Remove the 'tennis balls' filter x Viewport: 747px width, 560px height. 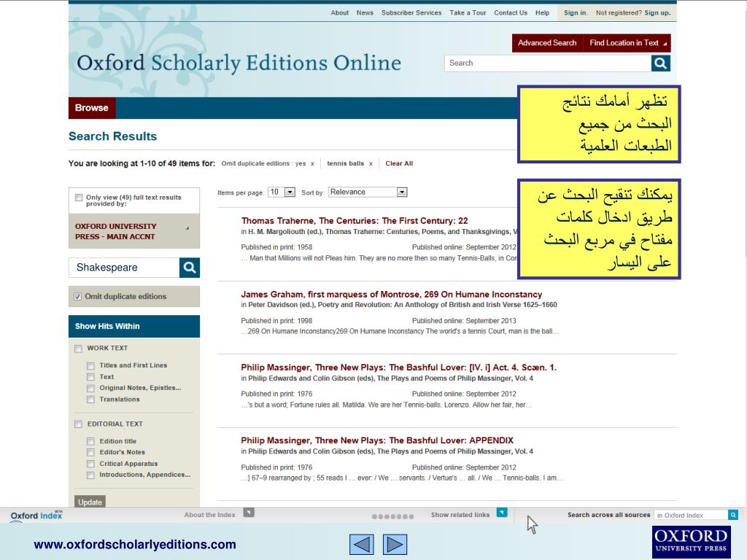click(371, 164)
